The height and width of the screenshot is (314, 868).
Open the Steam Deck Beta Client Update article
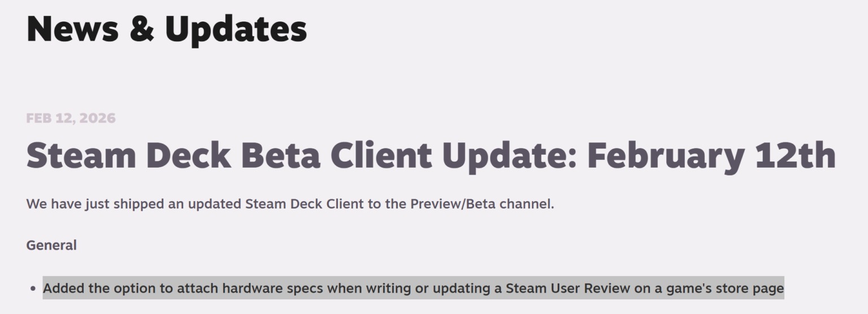tap(429, 156)
